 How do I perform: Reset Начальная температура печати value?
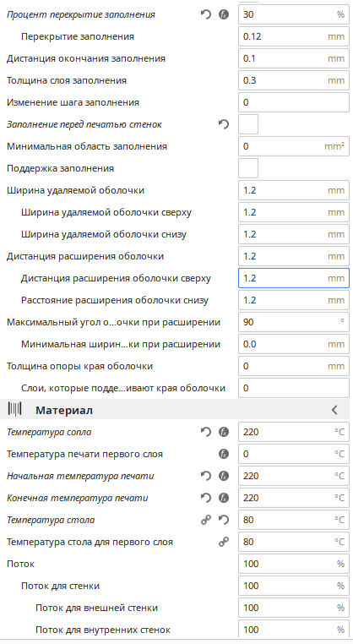pyautogui.click(x=206, y=476)
